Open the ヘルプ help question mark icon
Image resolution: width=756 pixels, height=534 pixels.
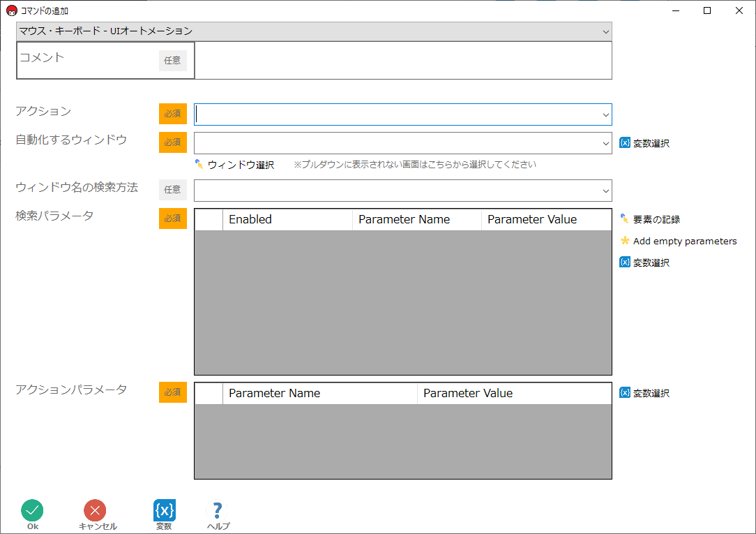(x=218, y=511)
